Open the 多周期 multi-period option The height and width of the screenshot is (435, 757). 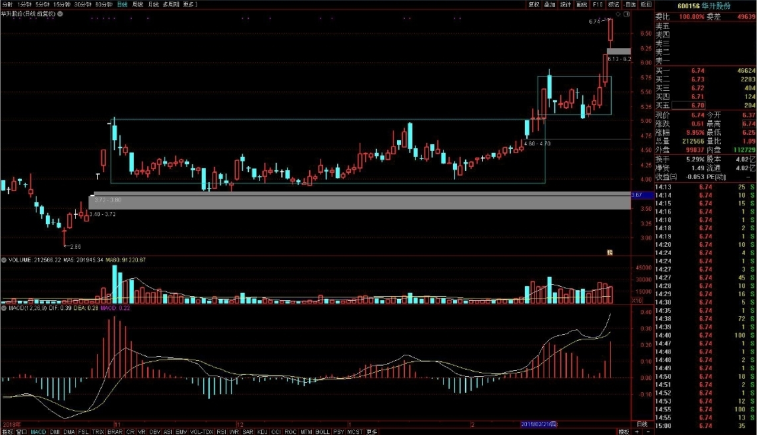pos(167,4)
